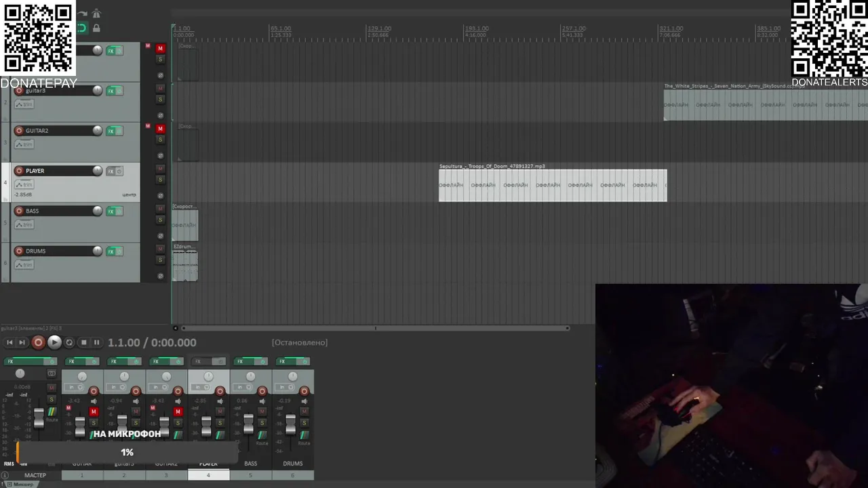Image resolution: width=868 pixels, height=488 pixels.
Task: Click the arrange view horizontal scrollbar
Action: tap(375, 328)
